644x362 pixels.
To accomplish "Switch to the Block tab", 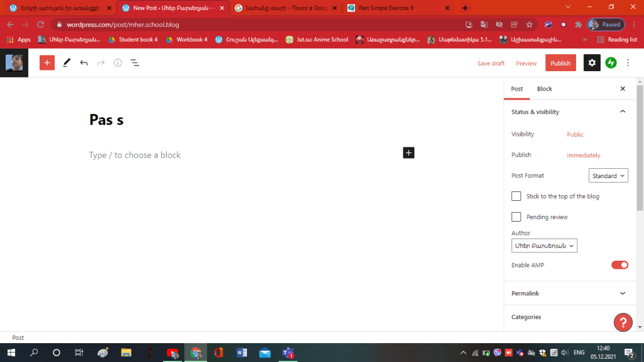I will [x=544, y=89].
